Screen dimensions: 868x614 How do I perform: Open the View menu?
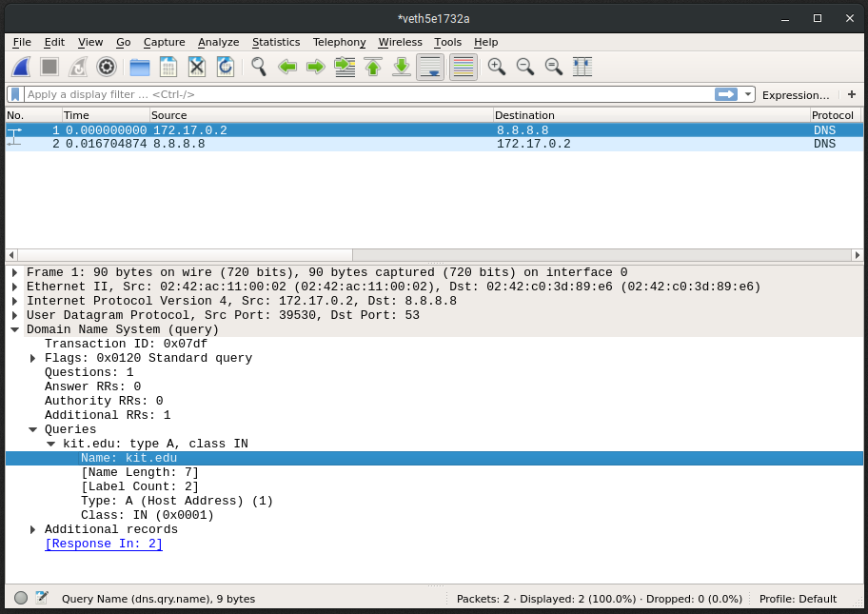pos(90,42)
